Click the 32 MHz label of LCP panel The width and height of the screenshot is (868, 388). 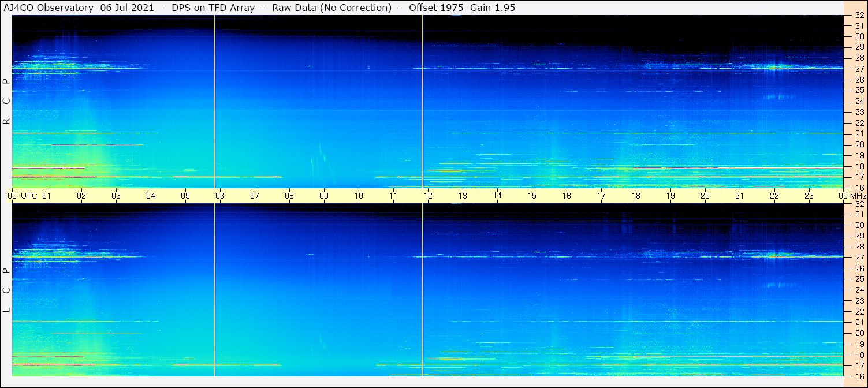(x=859, y=204)
